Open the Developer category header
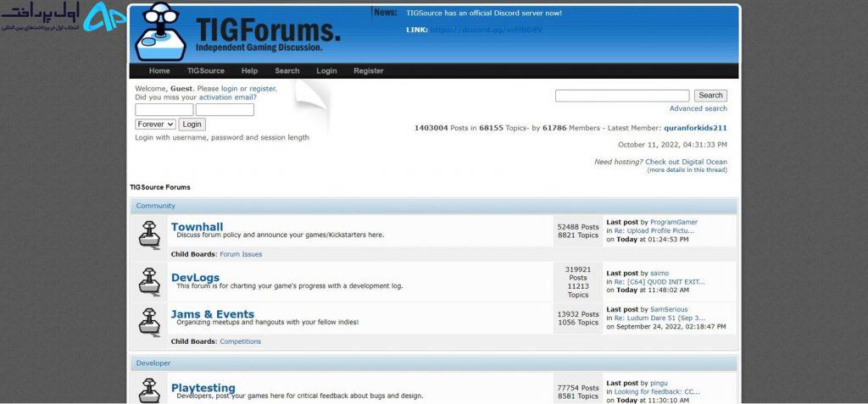868x404 pixels. [153, 363]
